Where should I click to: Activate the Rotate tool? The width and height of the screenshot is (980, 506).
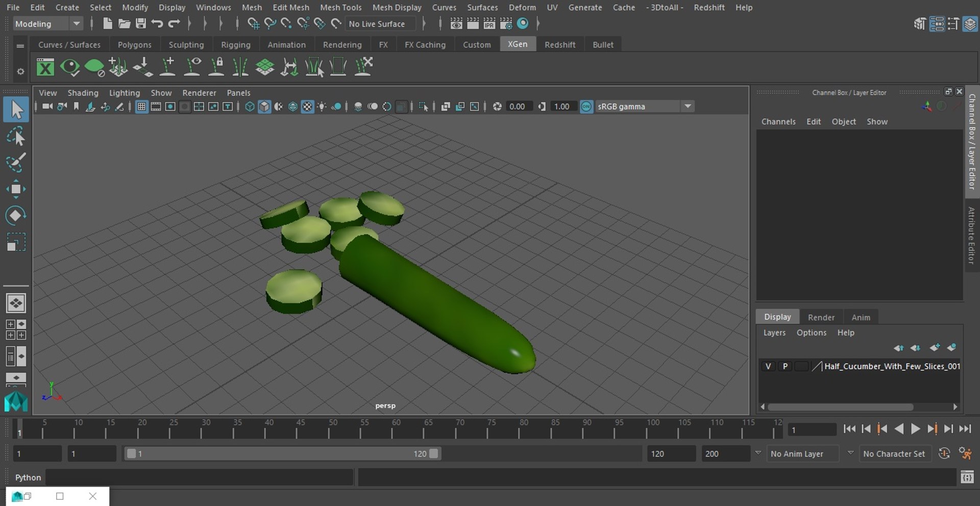tap(16, 215)
